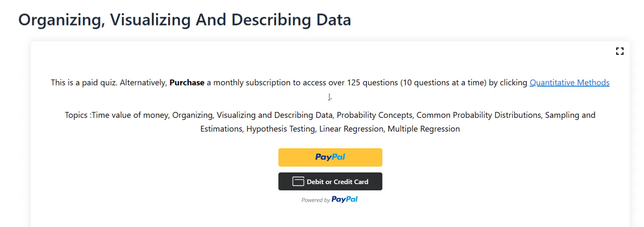Screen dimensions: 644x227
Task: Click the 'Common Probability Distributions' topic text
Action: [478, 115]
